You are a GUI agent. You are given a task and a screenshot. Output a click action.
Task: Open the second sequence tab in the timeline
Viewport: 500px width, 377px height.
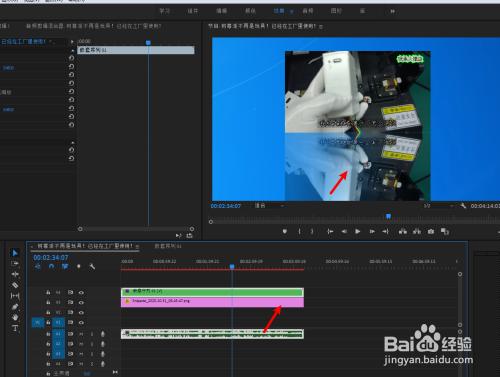(168, 246)
